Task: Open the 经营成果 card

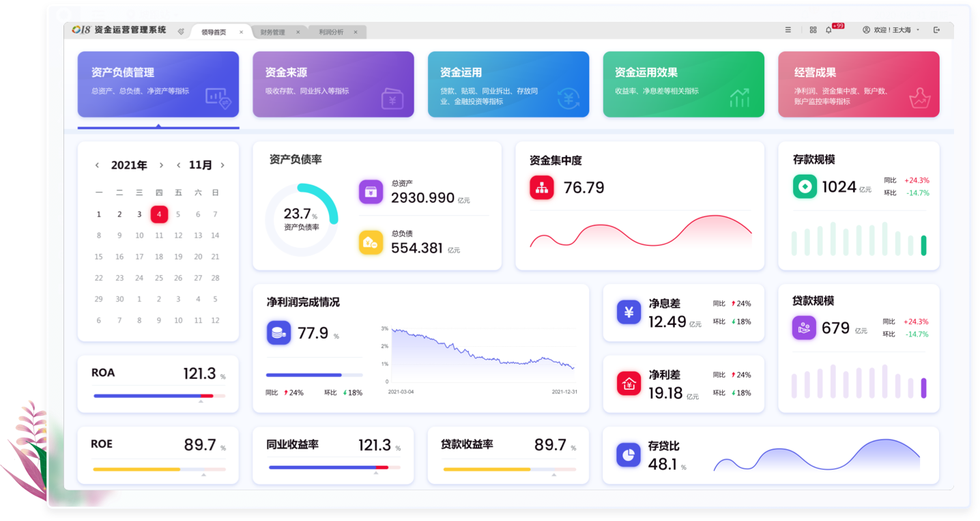Action: click(858, 84)
